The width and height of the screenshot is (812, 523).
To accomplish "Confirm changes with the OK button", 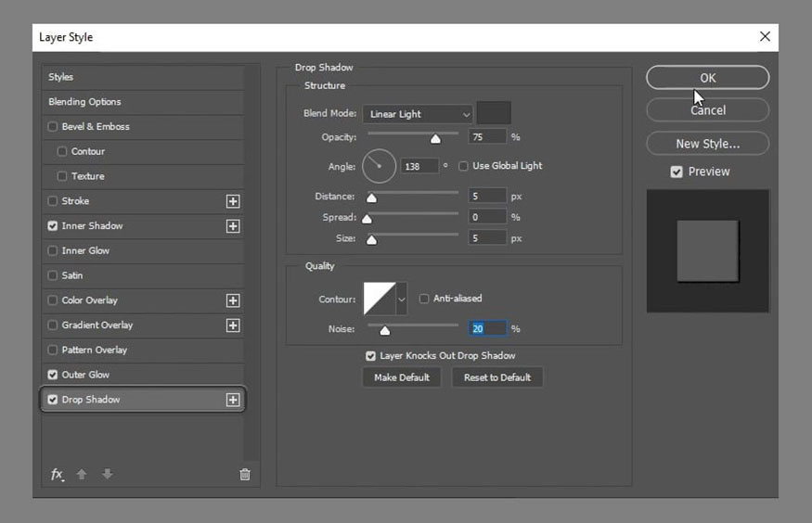I will 707,78.
